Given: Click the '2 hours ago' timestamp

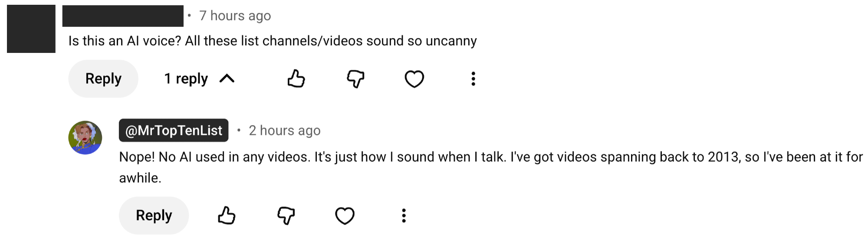Looking at the screenshot, I should 284,131.
